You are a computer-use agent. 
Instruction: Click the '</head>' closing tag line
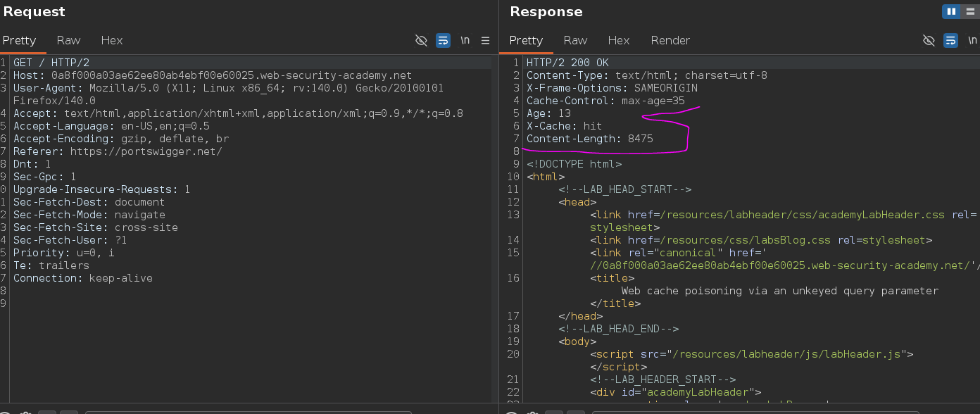[580, 316]
